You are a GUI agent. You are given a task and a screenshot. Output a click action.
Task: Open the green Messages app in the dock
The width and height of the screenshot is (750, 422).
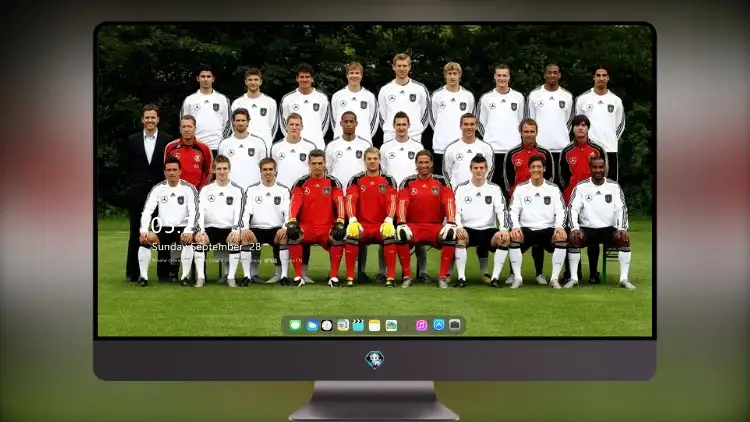coord(295,325)
